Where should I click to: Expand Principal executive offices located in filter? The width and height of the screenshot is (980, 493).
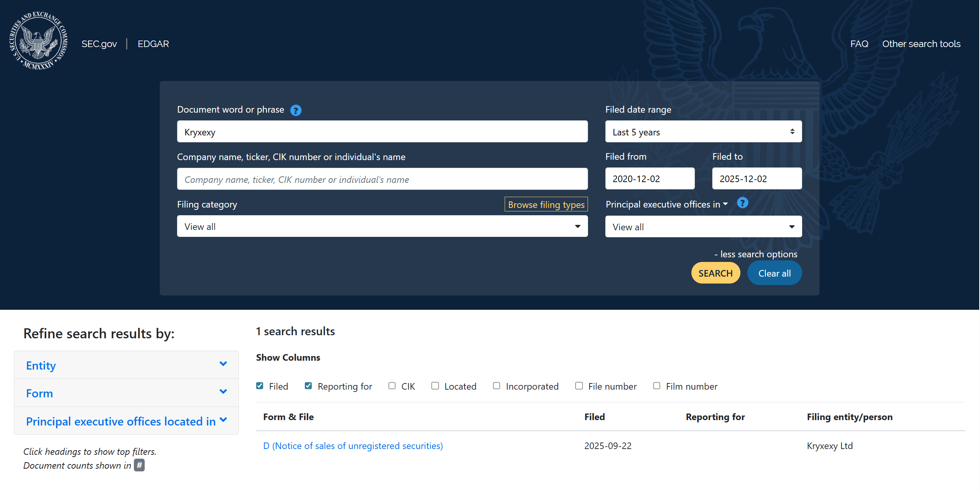point(126,421)
